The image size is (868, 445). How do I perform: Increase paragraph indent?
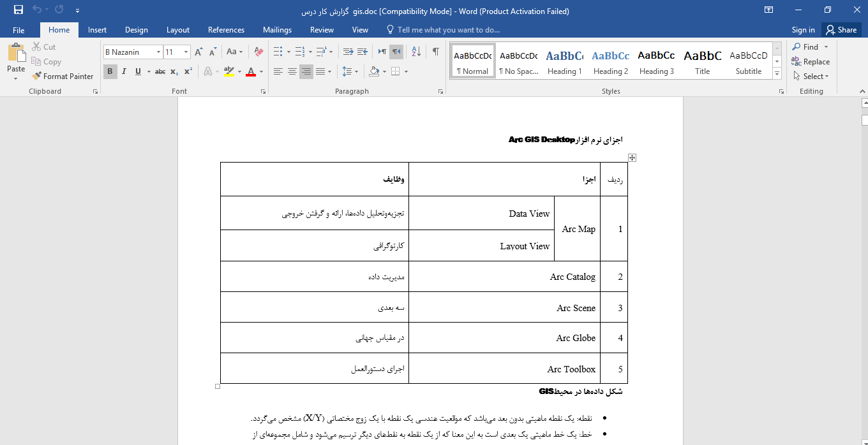coord(362,52)
